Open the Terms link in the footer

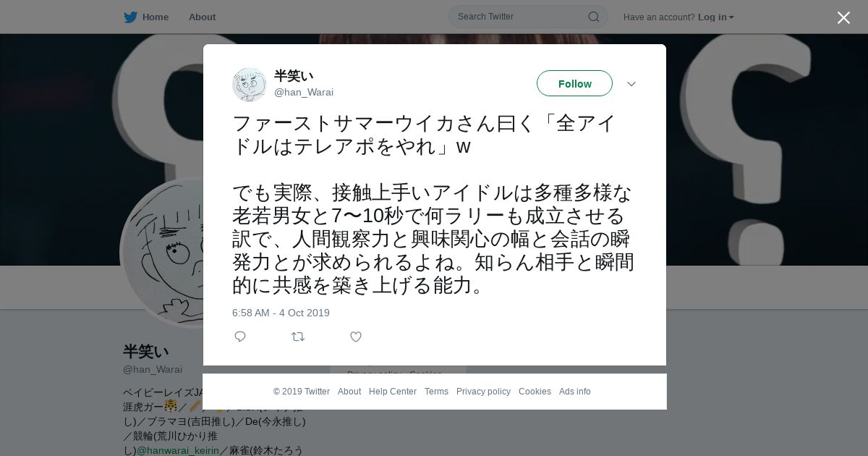436,392
